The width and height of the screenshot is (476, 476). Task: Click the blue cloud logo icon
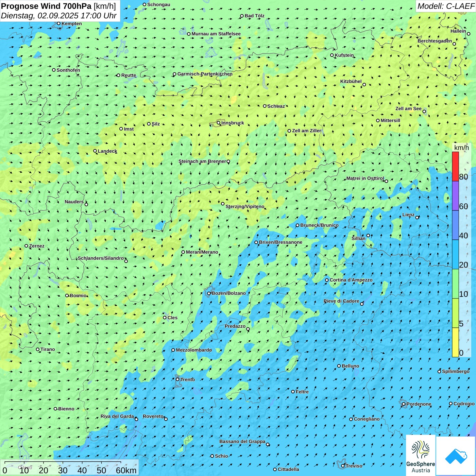point(456,456)
